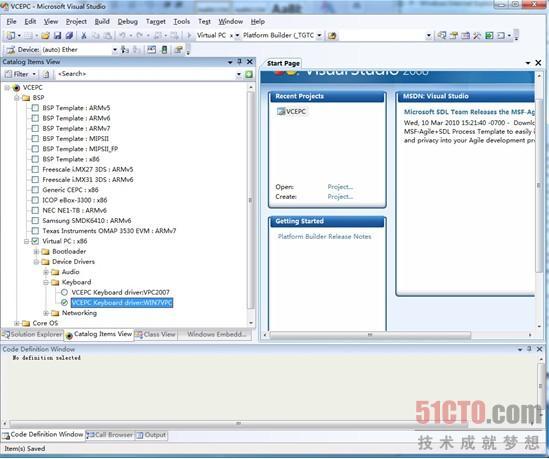The height and width of the screenshot is (459, 549).
Task: Click the green Start Page toolbar icon
Action: (x=489, y=35)
